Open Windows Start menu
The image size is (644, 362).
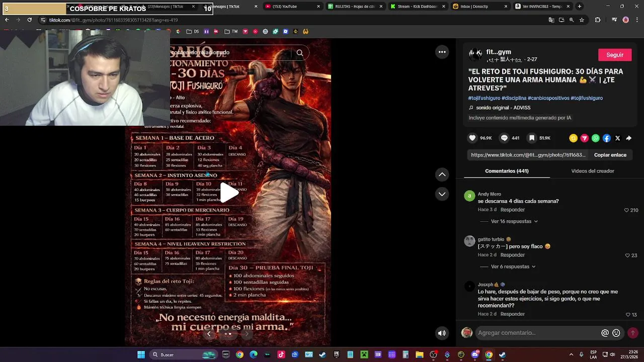(141, 354)
